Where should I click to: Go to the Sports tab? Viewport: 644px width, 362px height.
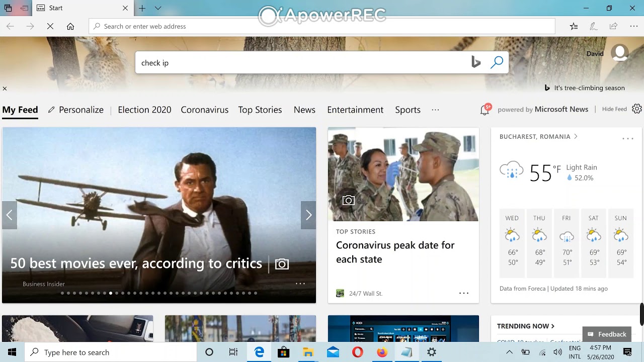coord(408,110)
